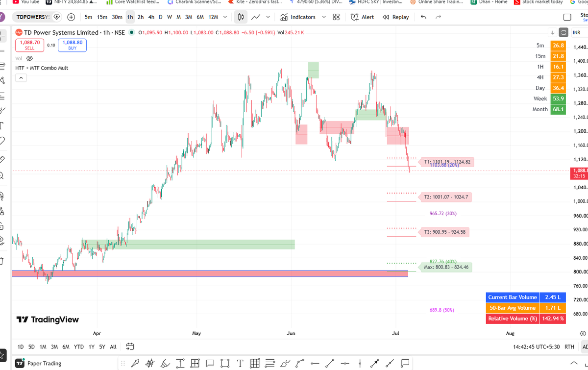
Task: Switch the interval to D daily
Action: (162, 17)
